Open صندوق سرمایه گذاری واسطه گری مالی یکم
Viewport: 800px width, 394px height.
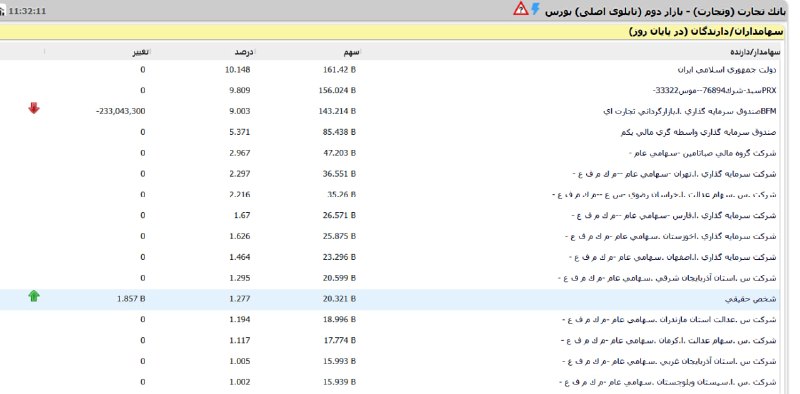point(698,132)
